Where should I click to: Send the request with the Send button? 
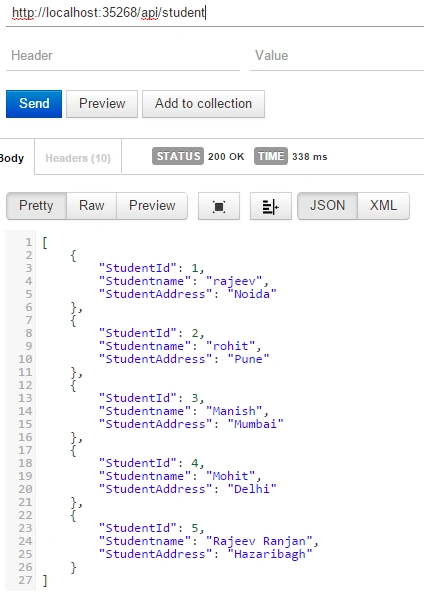coord(34,104)
